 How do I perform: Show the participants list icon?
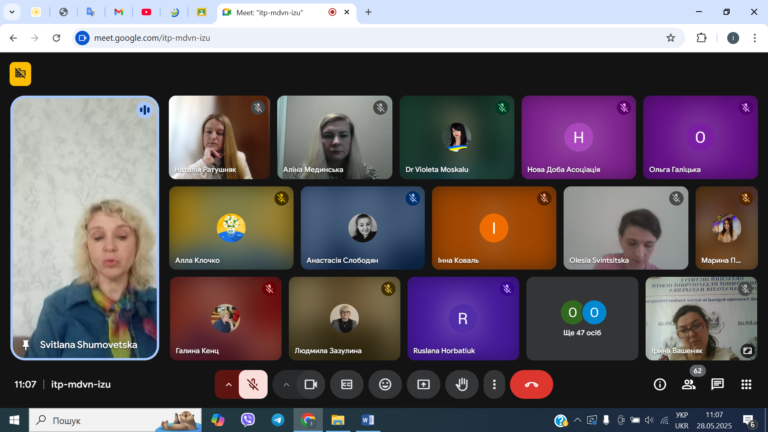(688, 384)
